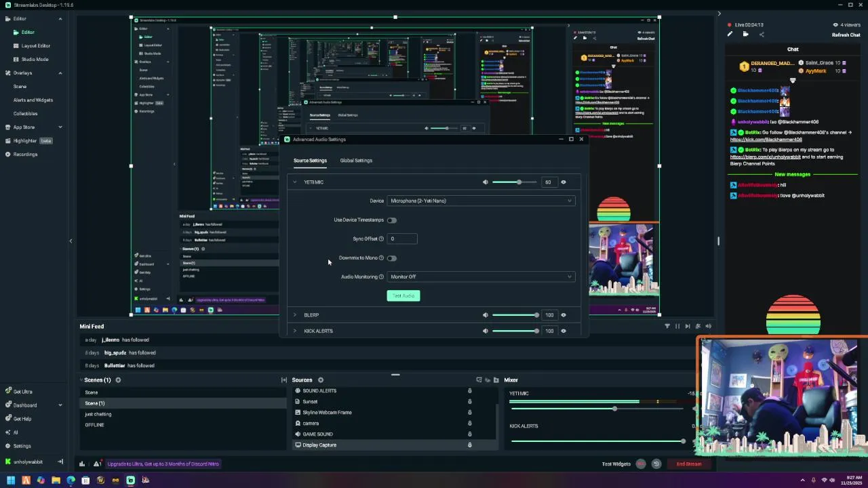This screenshot has width=868, height=488.
Task: Adjust the KICK ALERTS volume slider in the dialog
Action: [x=515, y=331]
